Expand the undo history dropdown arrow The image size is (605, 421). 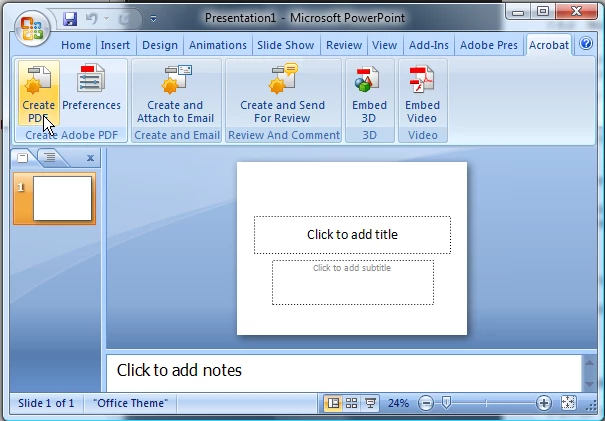click(106, 19)
